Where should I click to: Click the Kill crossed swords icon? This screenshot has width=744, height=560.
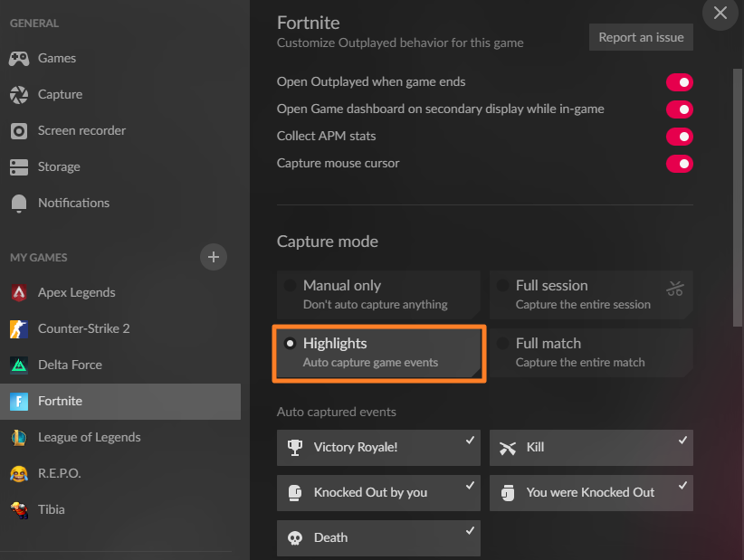pos(507,448)
